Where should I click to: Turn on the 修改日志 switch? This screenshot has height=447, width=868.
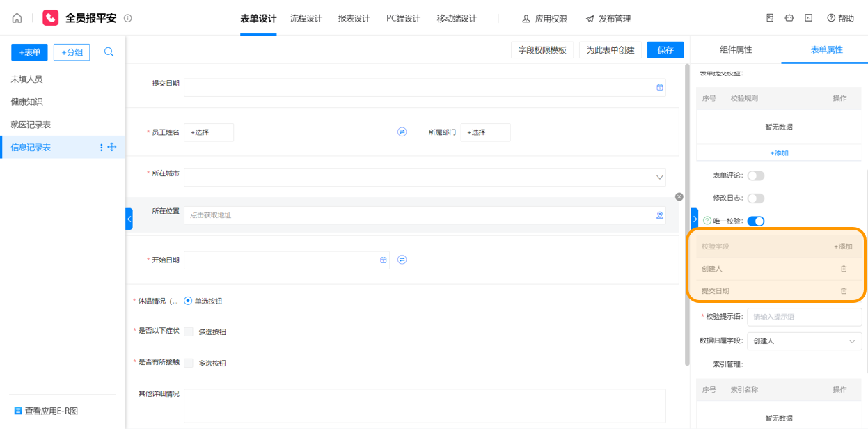click(x=755, y=198)
